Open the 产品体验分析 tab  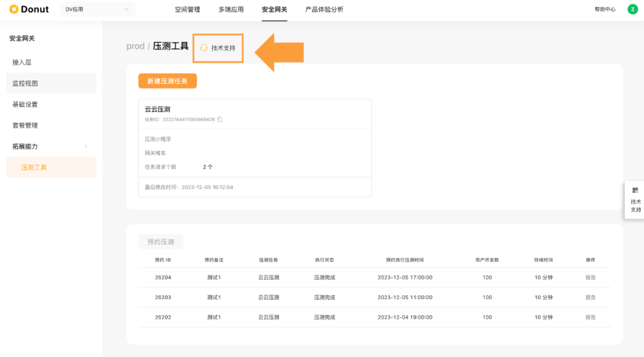click(324, 10)
